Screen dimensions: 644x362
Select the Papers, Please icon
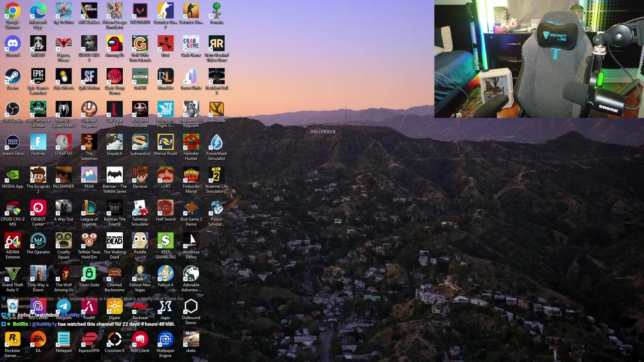pyautogui.click(x=63, y=48)
